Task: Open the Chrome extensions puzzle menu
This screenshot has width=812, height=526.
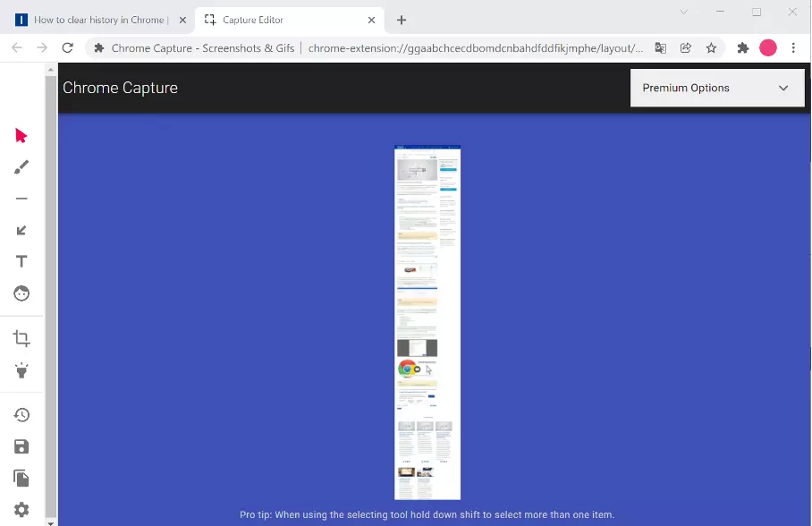Action: tap(742, 48)
